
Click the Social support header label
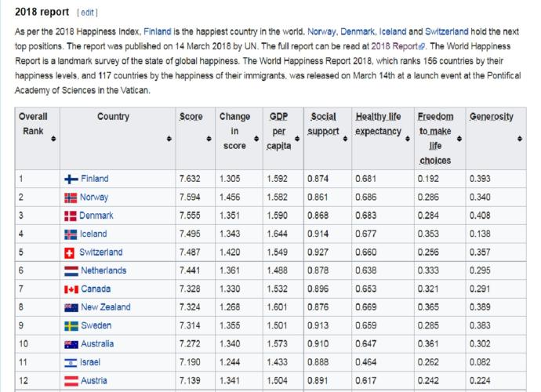click(x=323, y=124)
